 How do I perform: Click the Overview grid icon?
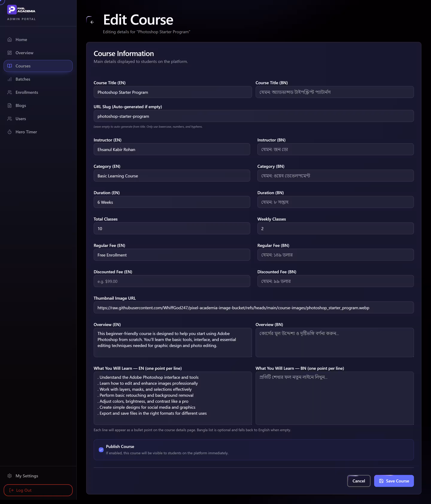9,53
